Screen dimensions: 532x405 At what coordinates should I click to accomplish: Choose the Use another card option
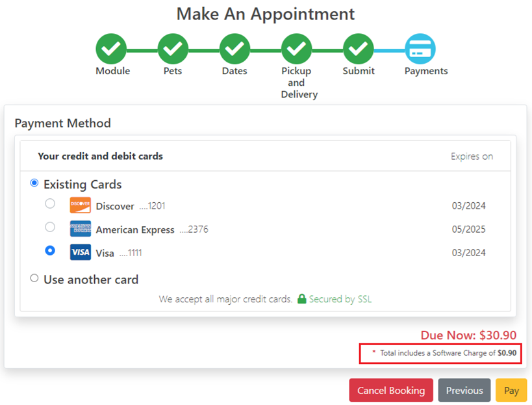click(34, 278)
